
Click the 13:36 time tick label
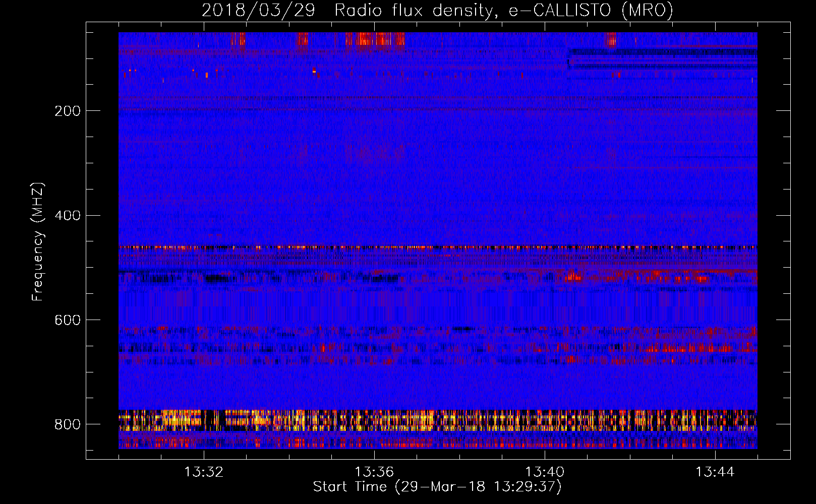tap(374, 472)
